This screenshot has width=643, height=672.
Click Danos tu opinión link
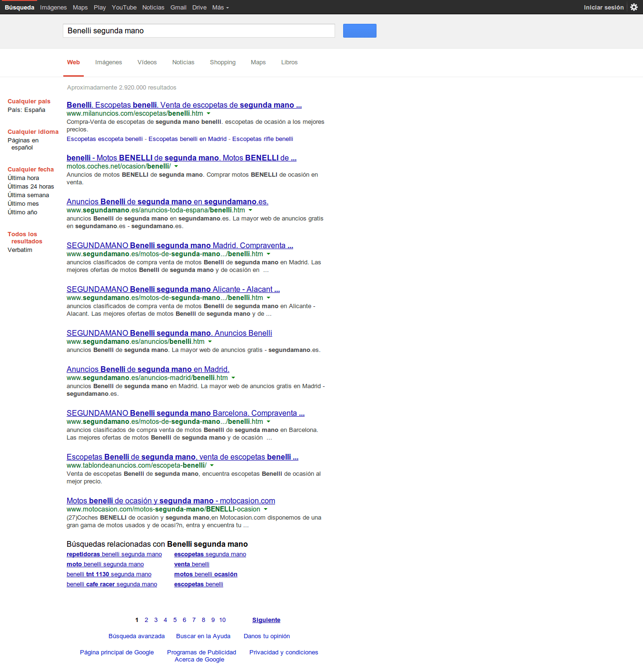[x=267, y=636]
